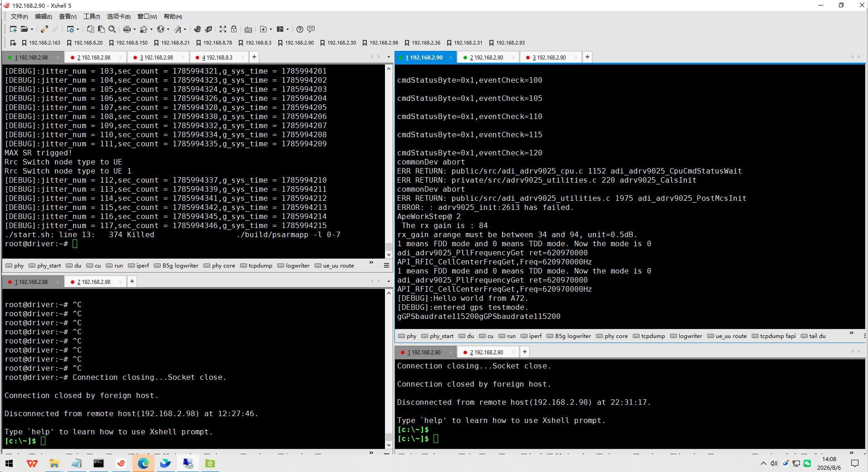Screen dimensions: 868x472
Task: Expand the globe encoding dropdown arrow
Action: pos(168,30)
